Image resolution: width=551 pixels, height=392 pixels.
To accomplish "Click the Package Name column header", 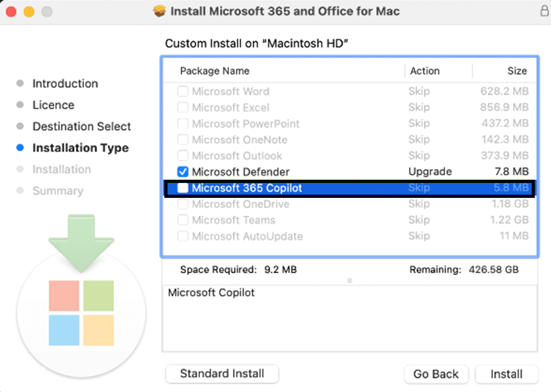I will coord(214,71).
